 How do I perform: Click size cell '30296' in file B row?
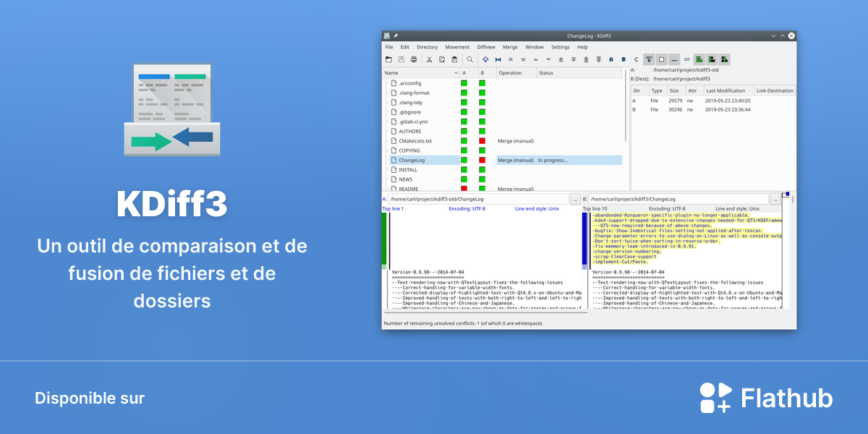tap(676, 110)
